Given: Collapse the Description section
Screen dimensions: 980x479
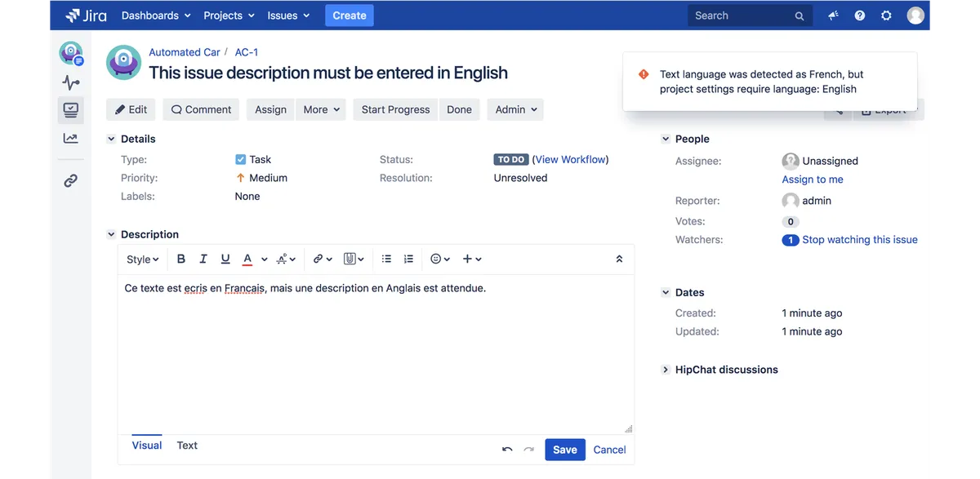Looking at the screenshot, I should tap(111, 235).
